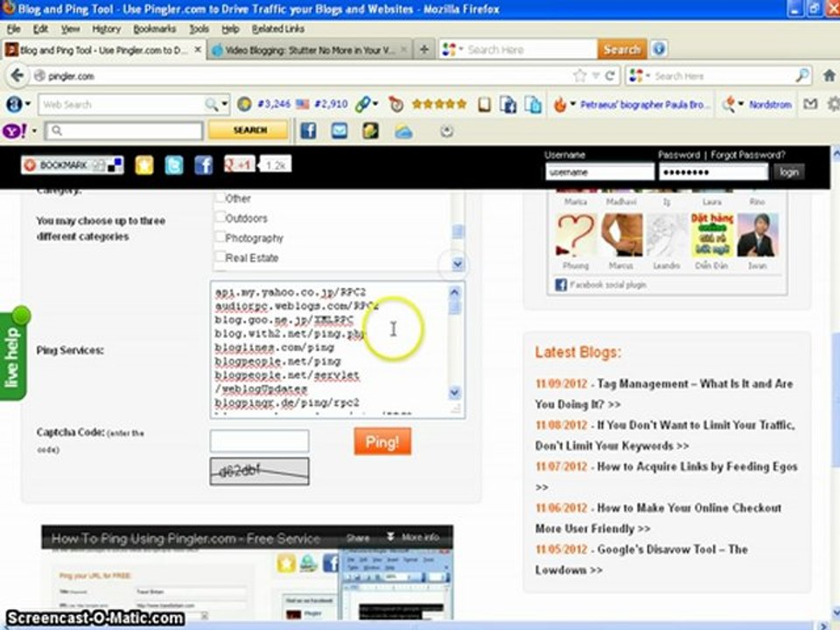Click the yellow notes icon in Yahoo toolbar
Image resolution: width=840 pixels, height=630 pixels.
tap(370, 130)
